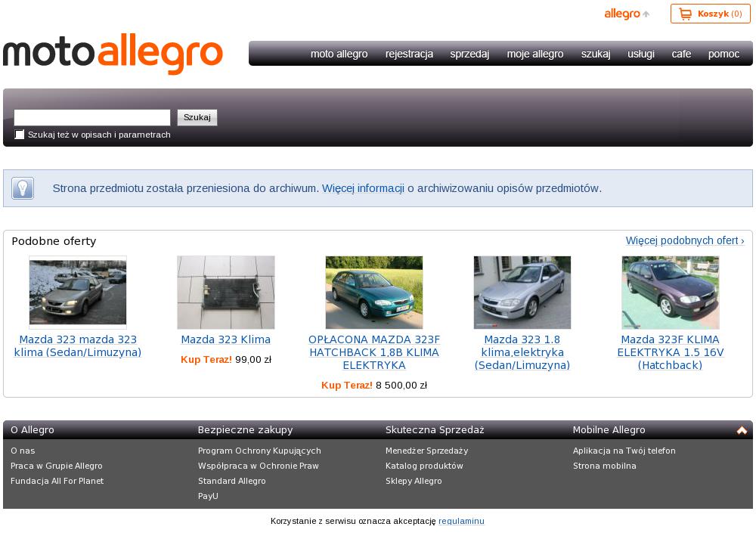Screen dimensions: 756x536
Task: Open the allegro link with up arrow
Action: pos(627,14)
